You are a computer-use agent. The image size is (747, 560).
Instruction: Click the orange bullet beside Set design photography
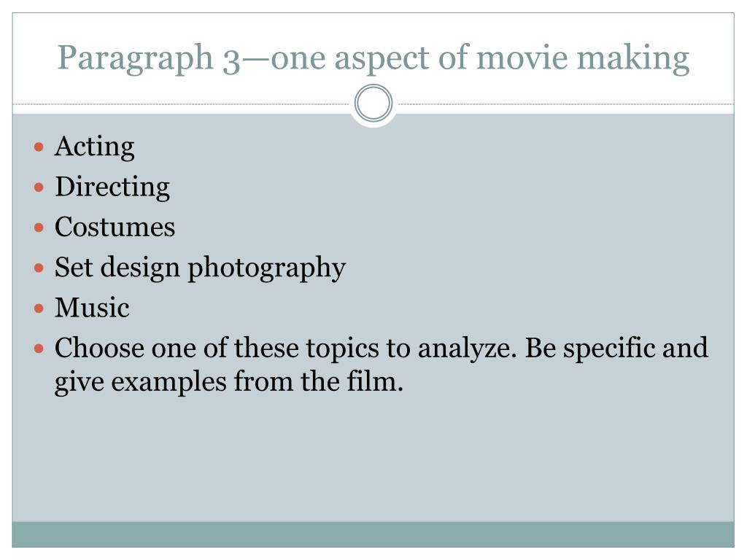pyautogui.click(x=39, y=268)
